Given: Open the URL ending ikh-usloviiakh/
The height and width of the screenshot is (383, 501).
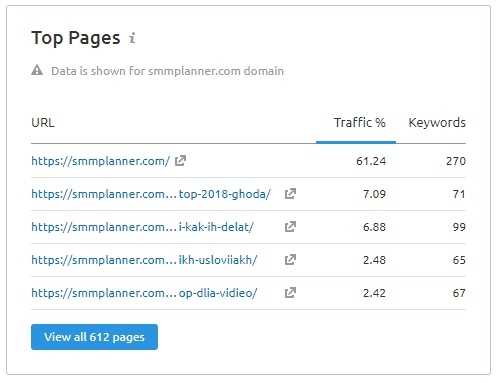Looking at the screenshot, I should [x=144, y=260].
